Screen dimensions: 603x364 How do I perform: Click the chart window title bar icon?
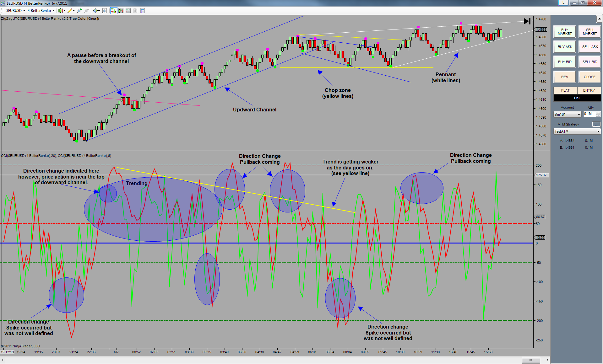point(3,3)
